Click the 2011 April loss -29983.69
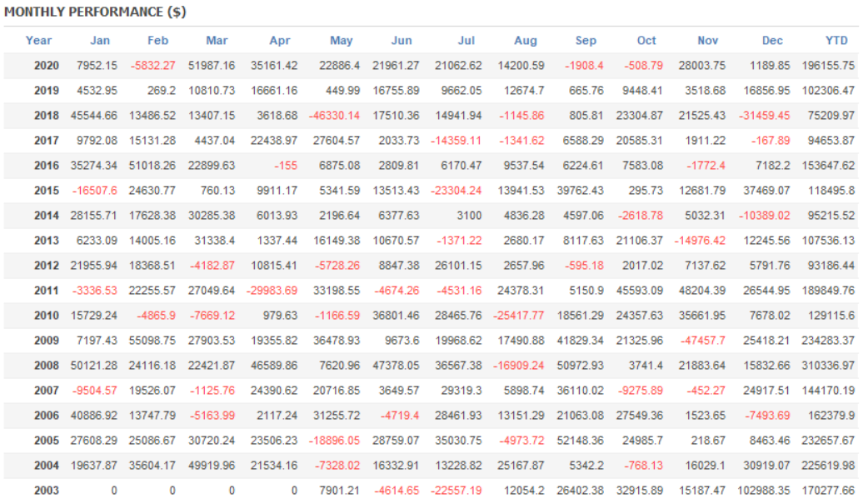The width and height of the screenshot is (863, 504). tap(272, 291)
